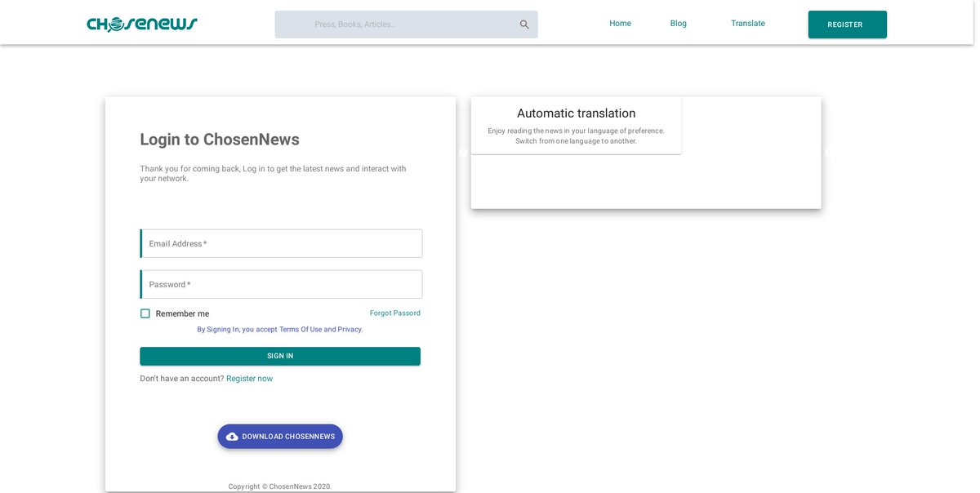The height and width of the screenshot is (493, 980).
Task: Click the Sign In button
Action: click(280, 356)
